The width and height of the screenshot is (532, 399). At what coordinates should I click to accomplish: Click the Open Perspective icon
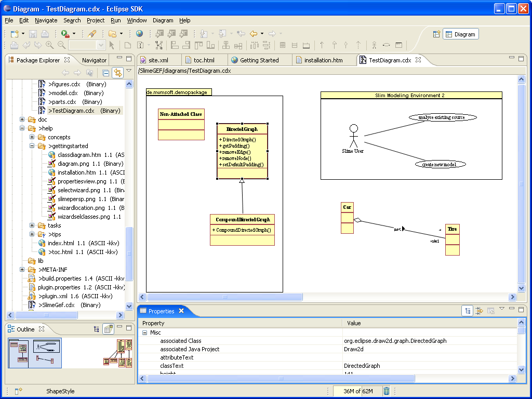click(436, 34)
